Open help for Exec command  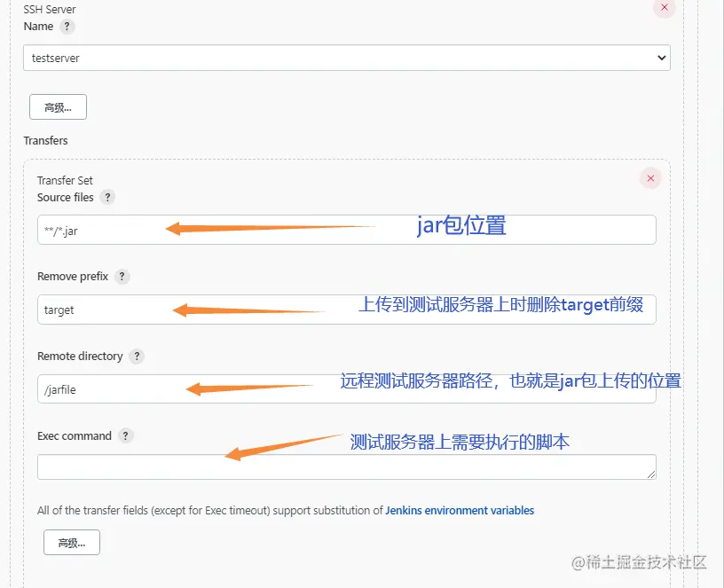pyautogui.click(x=126, y=435)
